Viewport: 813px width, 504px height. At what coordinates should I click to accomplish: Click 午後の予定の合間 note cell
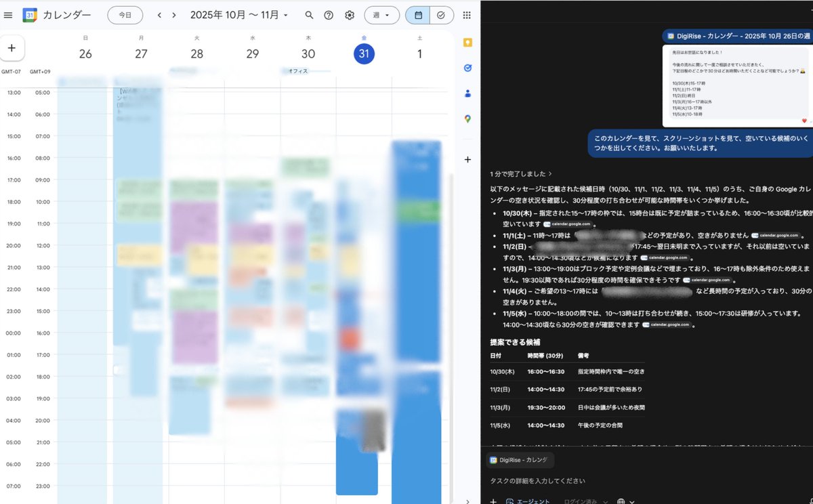[x=600, y=425]
